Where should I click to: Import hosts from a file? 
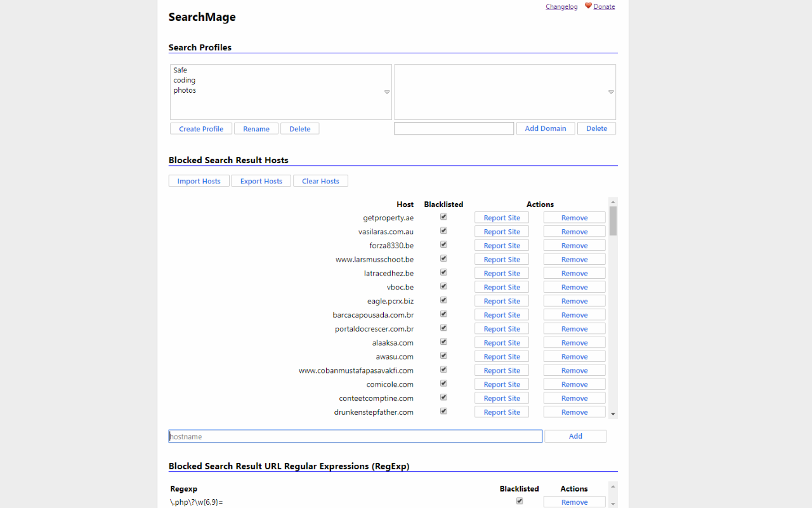point(199,180)
